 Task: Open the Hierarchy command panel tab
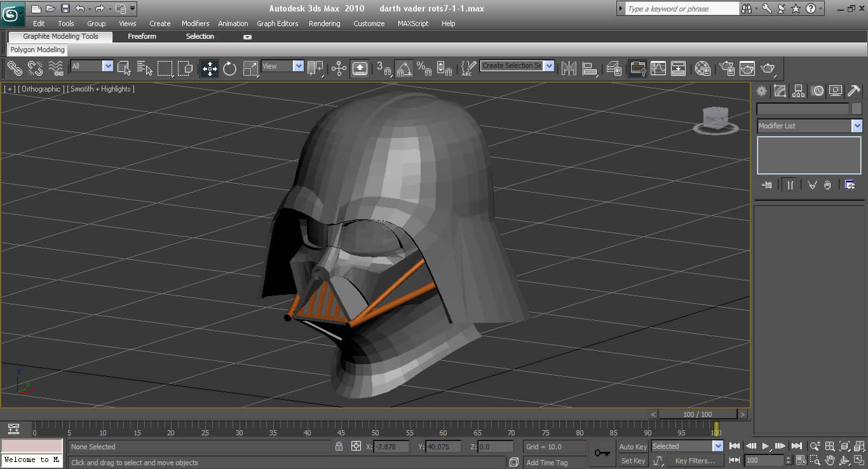[x=799, y=91]
